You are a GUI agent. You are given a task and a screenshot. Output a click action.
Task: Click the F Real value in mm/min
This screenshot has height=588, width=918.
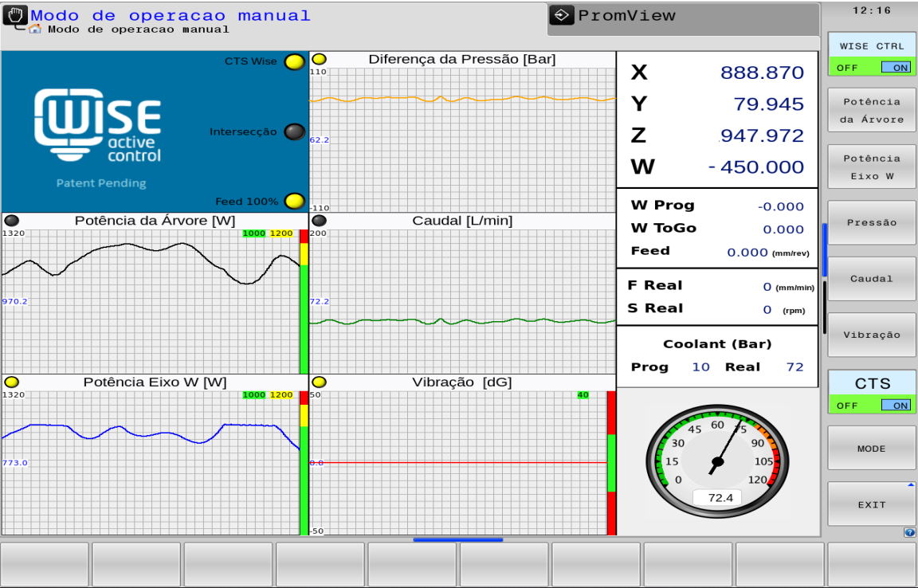coord(767,287)
